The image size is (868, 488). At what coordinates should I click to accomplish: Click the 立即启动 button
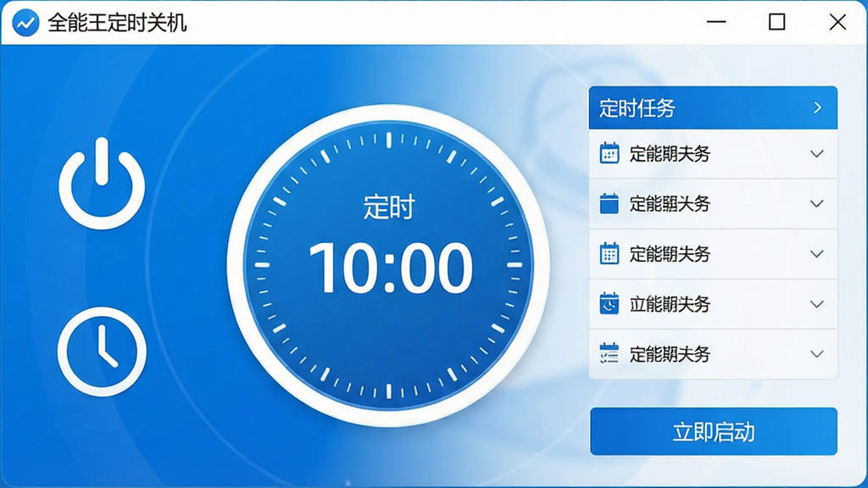tap(714, 431)
